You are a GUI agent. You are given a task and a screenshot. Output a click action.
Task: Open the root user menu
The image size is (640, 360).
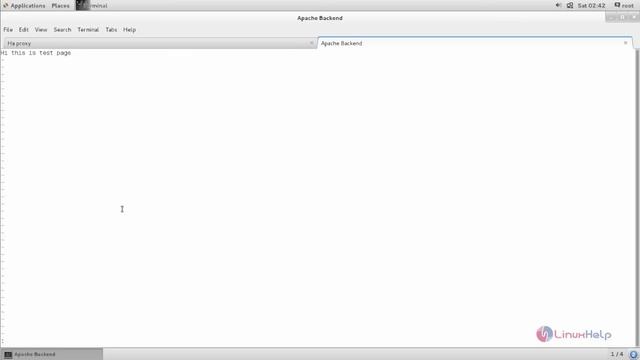point(624,6)
